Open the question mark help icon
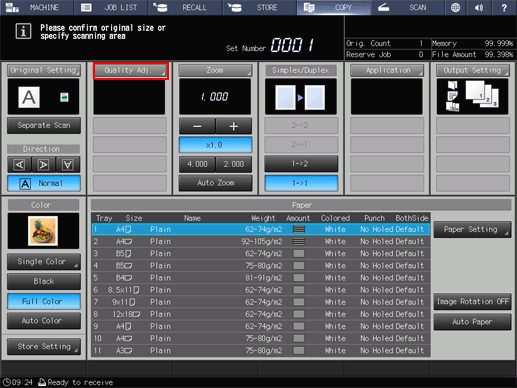The width and height of the screenshot is (517, 388). [504, 7]
